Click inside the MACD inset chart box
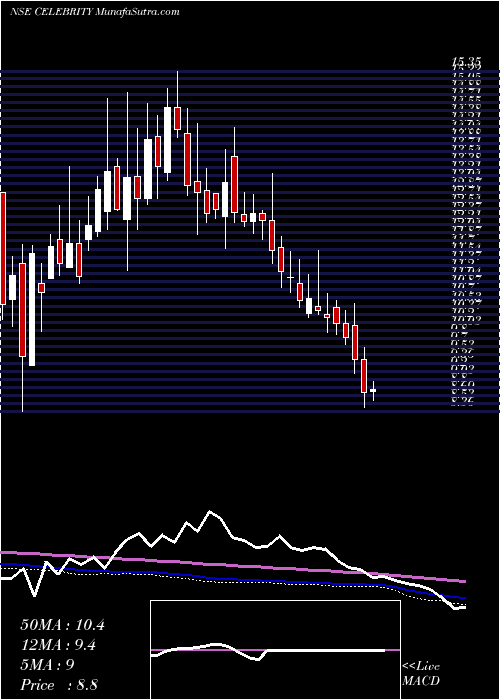This screenshot has height=700, width=500. pos(275,650)
